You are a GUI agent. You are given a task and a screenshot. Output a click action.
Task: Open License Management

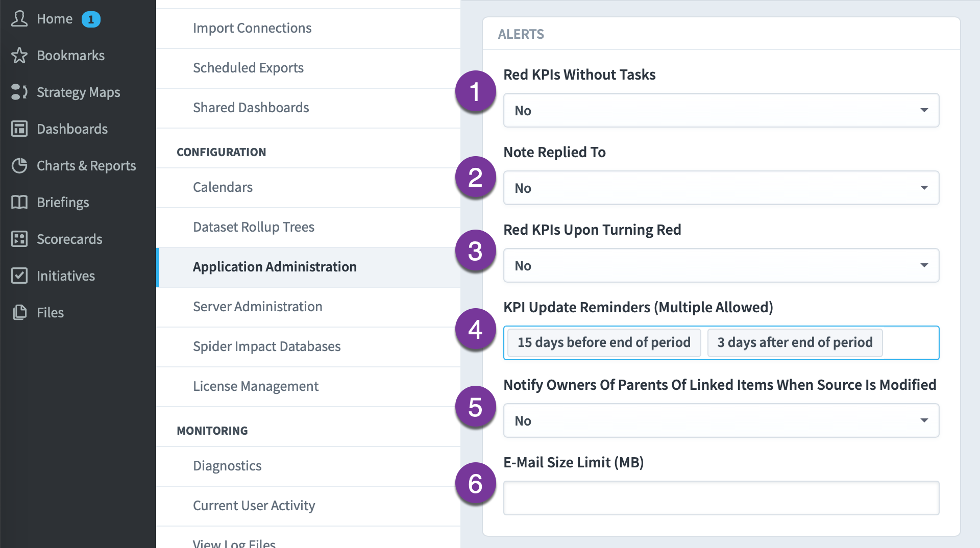[x=308, y=387]
